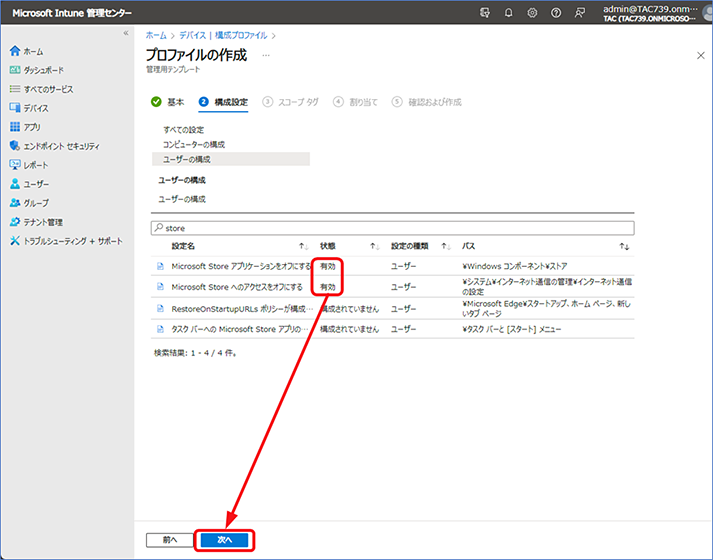Go to 確認および作成 wizard step
The image size is (713, 560).
pos(427,102)
